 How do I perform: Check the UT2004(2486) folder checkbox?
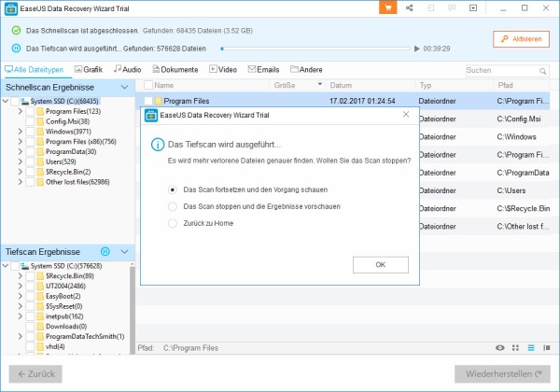click(x=30, y=286)
